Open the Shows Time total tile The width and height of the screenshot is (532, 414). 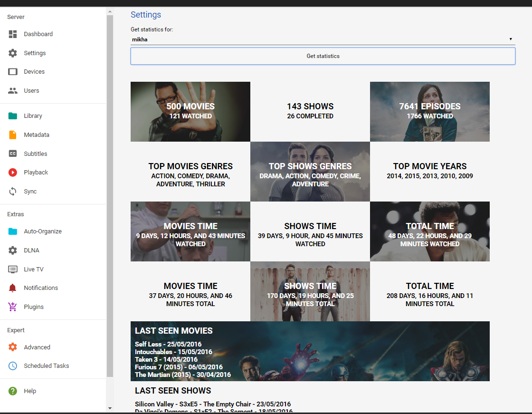pyautogui.click(x=310, y=291)
